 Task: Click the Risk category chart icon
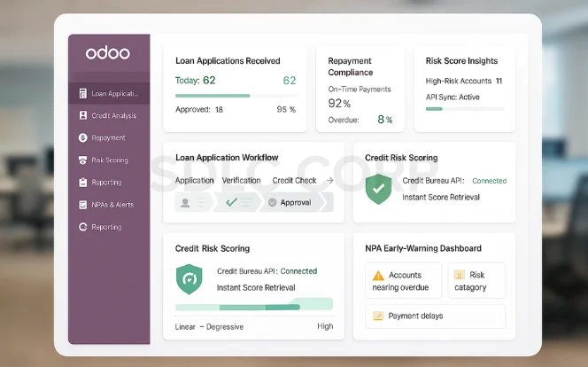click(458, 276)
